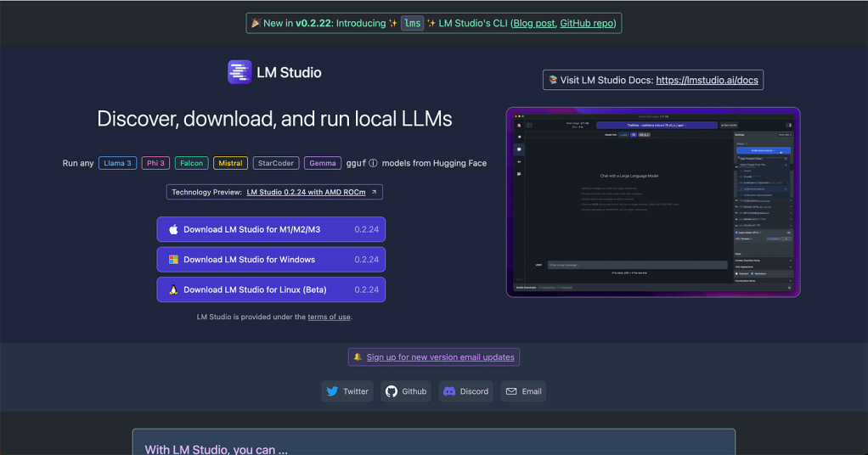Click the bell icon beside the email updates link
The height and width of the screenshot is (455, 868).
pos(358,357)
